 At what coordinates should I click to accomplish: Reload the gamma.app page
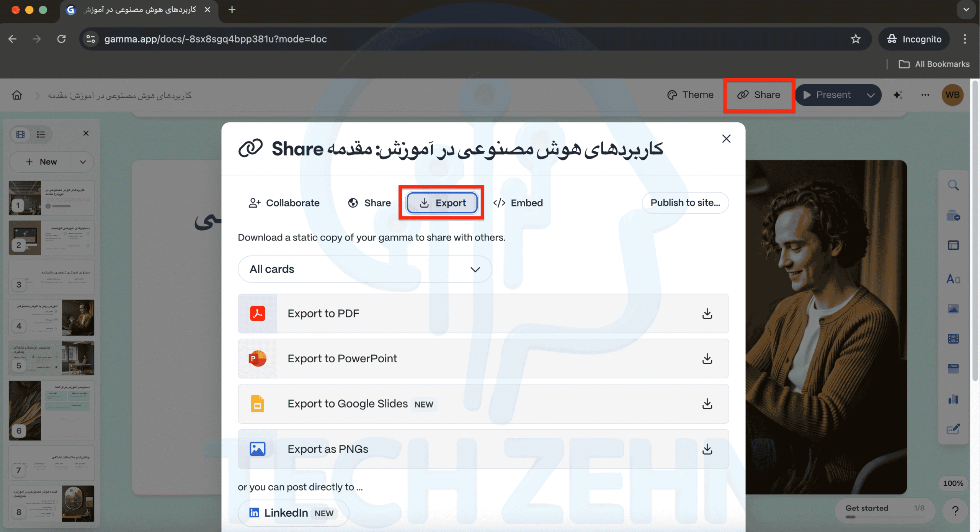tap(61, 39)
